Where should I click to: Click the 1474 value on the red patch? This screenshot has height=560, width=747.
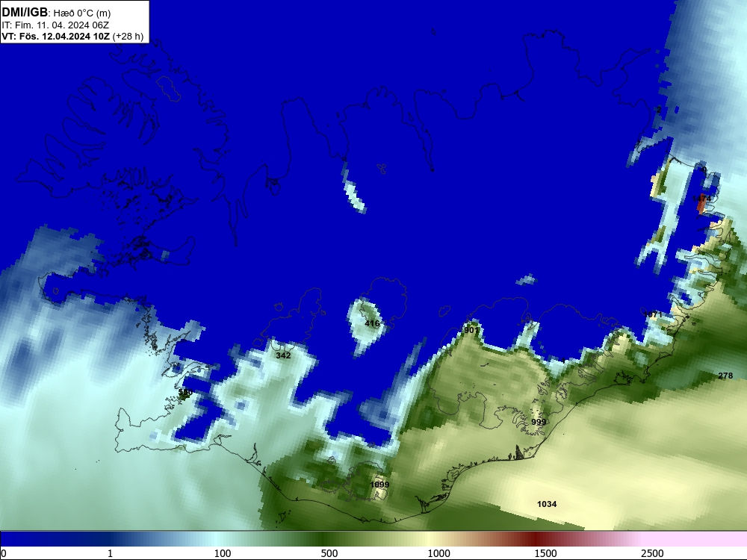[701, 198]
